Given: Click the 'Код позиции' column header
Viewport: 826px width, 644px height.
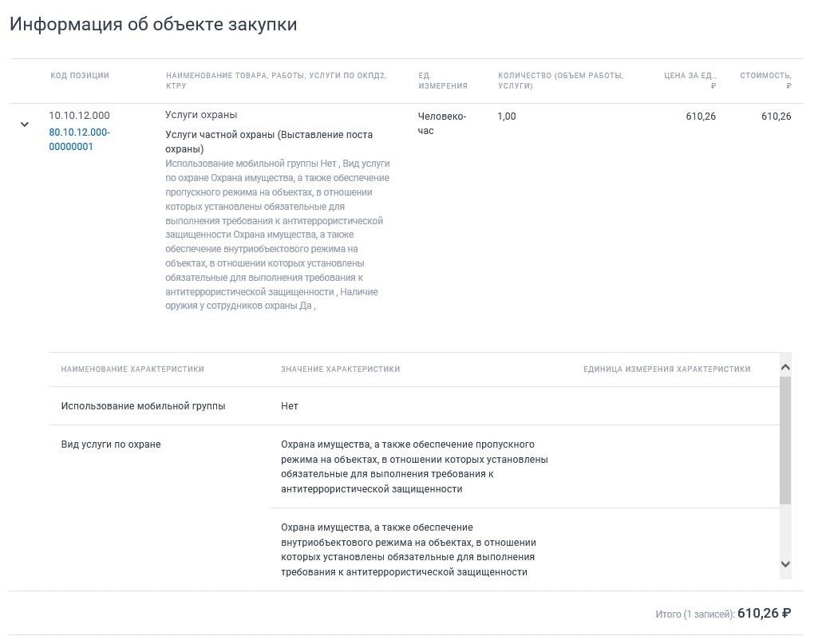Looking at the screenshot, I should pos(80,75).
